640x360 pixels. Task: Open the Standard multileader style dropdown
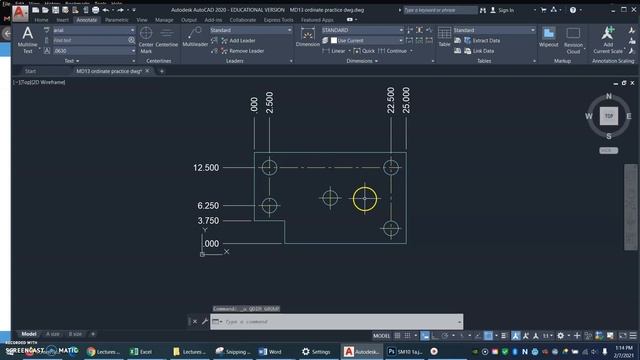coord(289,30)
